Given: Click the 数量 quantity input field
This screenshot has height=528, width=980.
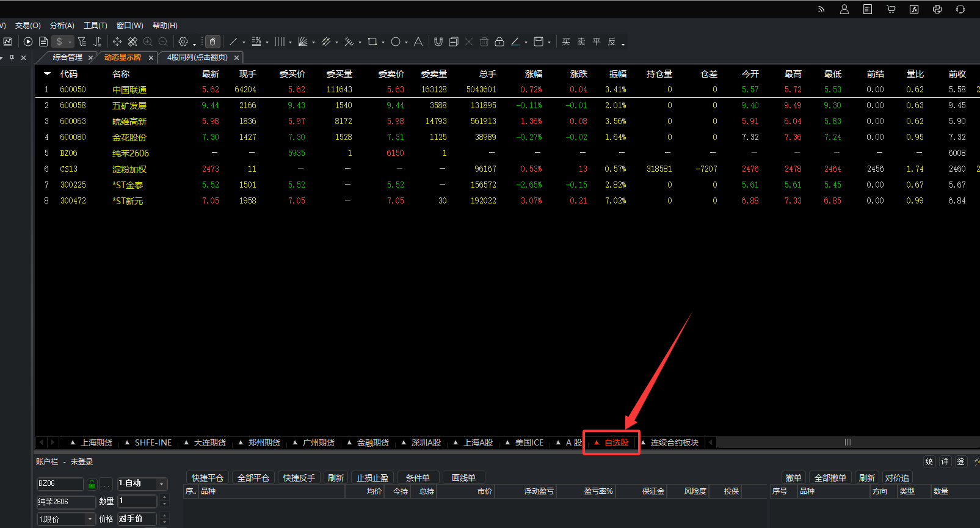Looking at the screenshot, I should tap(137, 501).
